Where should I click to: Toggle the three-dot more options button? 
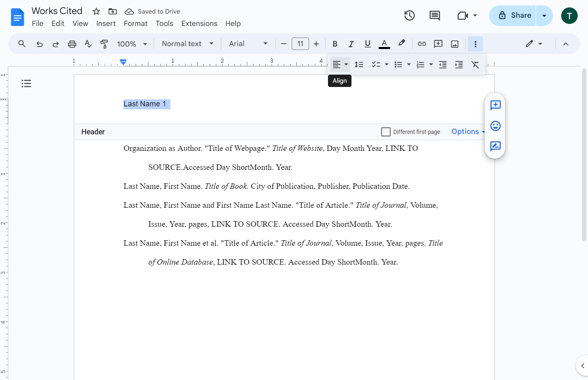point(475,44)
